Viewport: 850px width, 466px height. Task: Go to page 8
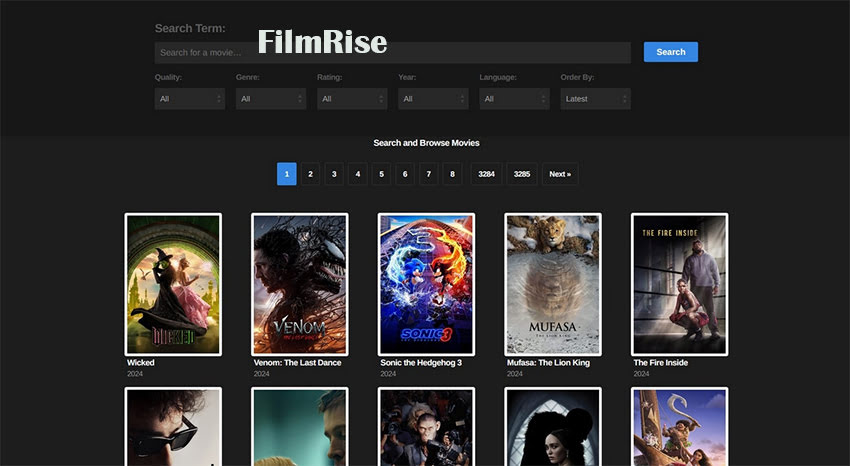pos(452,174)
